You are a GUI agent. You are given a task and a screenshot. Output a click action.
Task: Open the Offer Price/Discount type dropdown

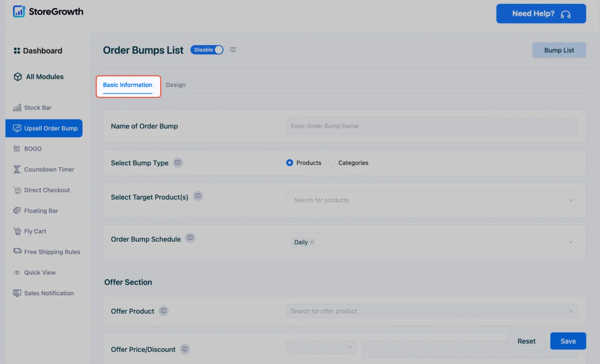[322, 348]
